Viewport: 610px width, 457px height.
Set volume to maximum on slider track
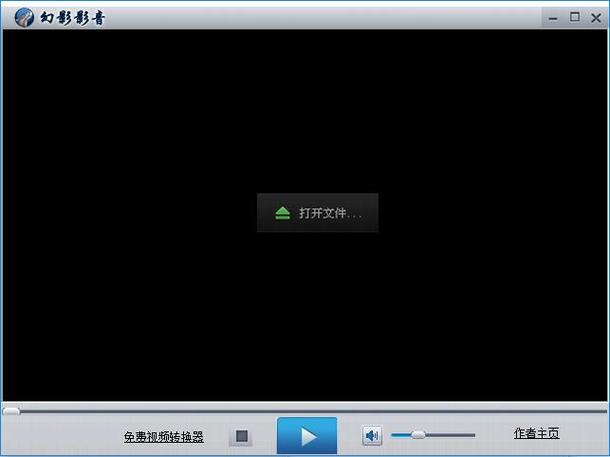point(473,434)
